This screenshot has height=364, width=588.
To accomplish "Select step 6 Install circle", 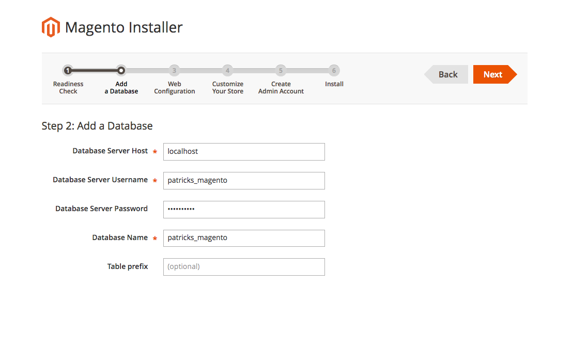I will click(x=334, y=70).
